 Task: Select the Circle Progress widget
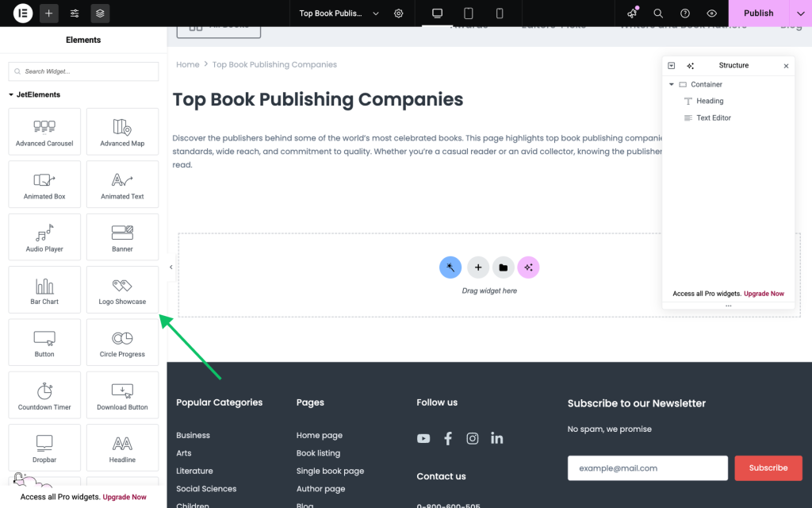point(122,342)
